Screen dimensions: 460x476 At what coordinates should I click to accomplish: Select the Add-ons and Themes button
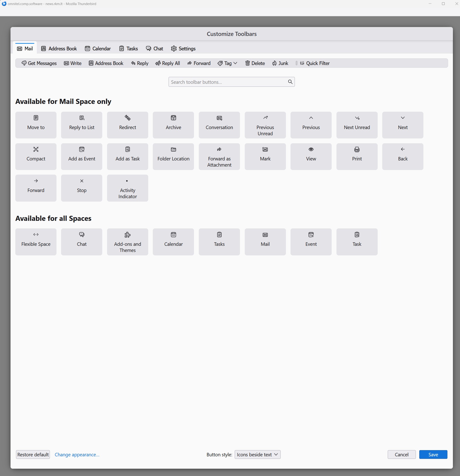pyautogui.click(x=127, y=242)
